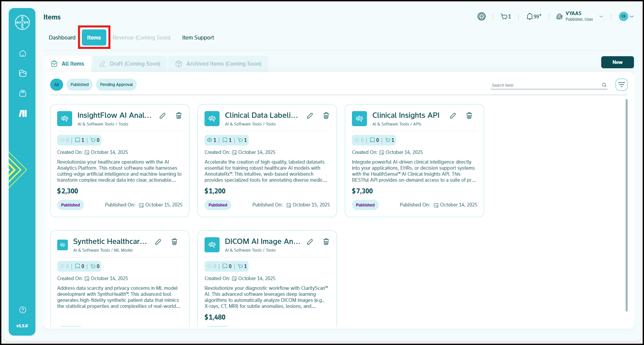This screenshot has height=345, width=644.
Task: Expand the VYAAS organization dropdown
Action: tap(601, 16)
